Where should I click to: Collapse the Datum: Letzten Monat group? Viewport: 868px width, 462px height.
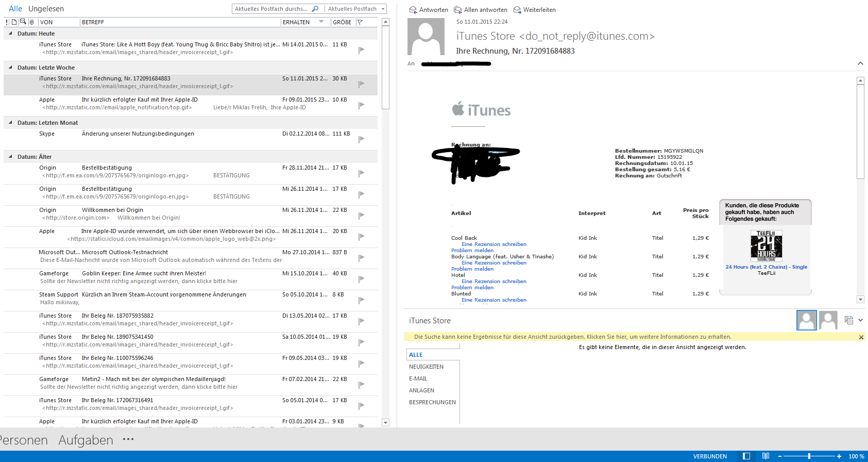pyautogui.click(x=10, y=122)
